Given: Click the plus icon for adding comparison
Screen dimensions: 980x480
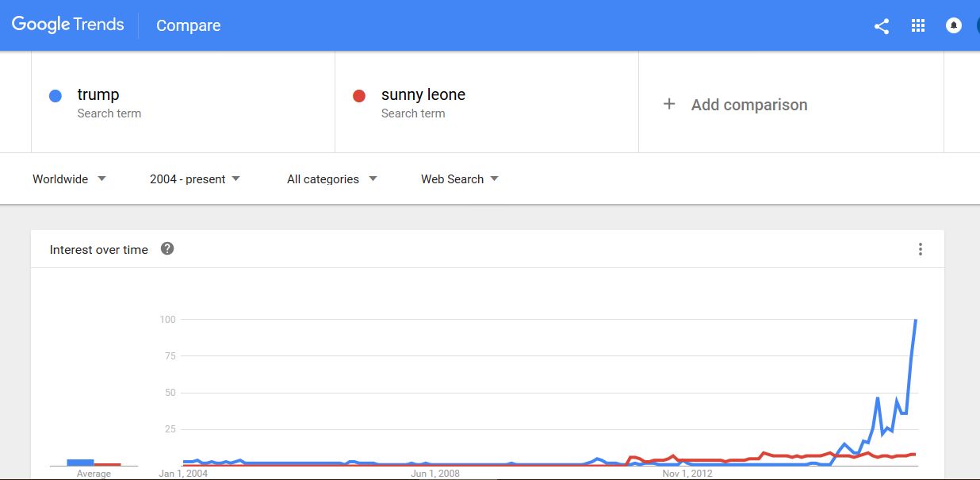Looking at the screenshot, I should tap(669, 104).
